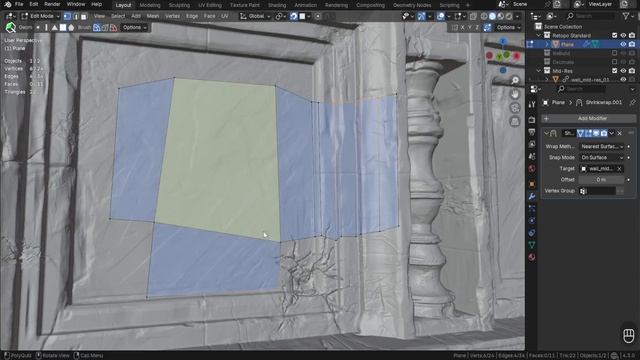Open Material properties tab
640x360 pixels.
(531, 257)
